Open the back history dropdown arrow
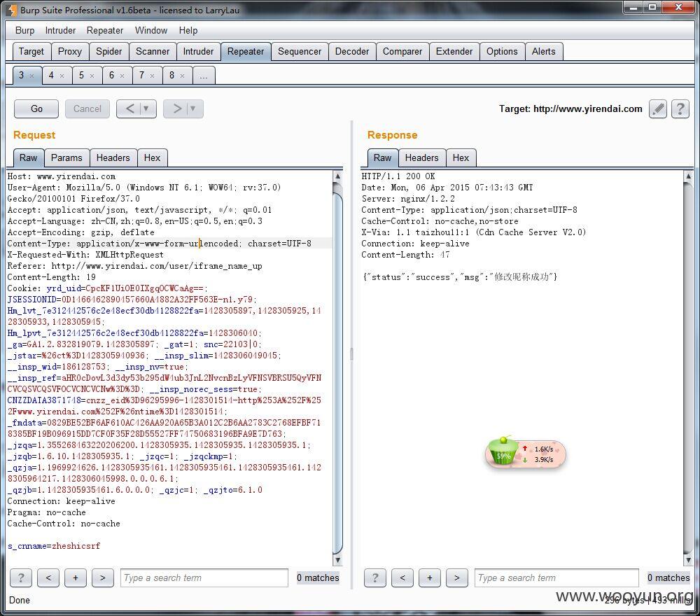Viewport: 700px width, 616px height. [146, 108]
